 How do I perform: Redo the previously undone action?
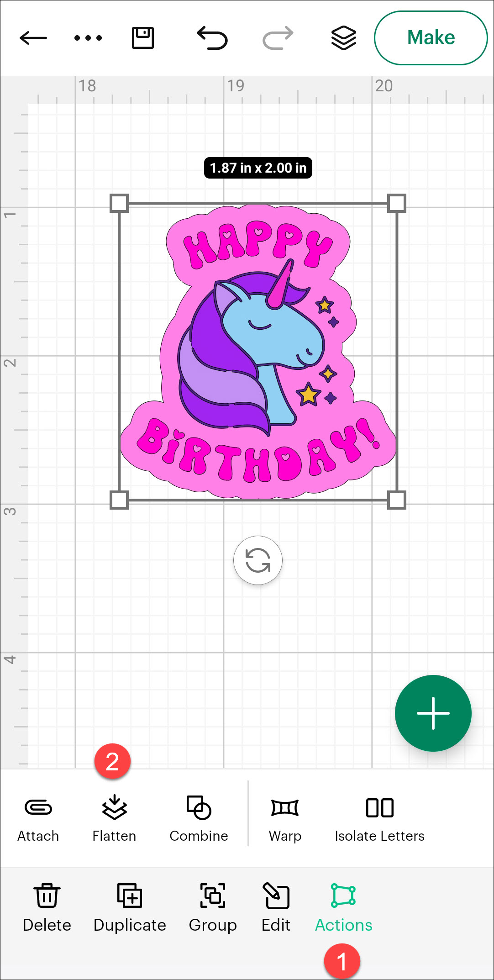point(278,38)
